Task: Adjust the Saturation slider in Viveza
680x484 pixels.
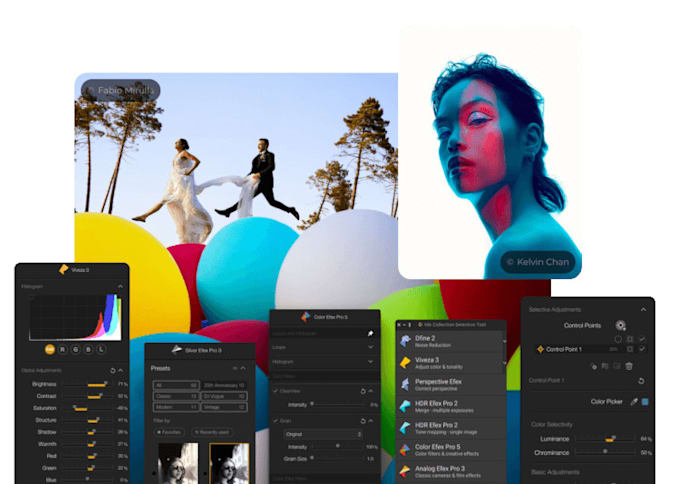Action: point(86,409)
